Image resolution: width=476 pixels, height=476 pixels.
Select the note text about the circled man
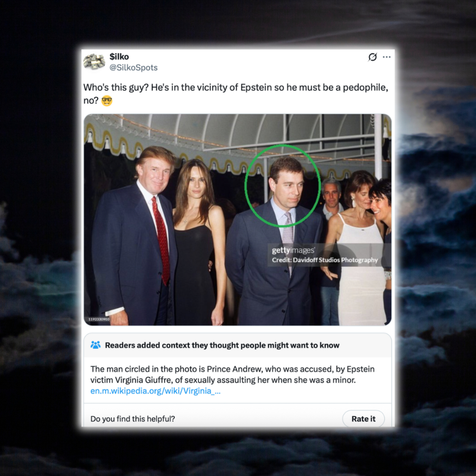pos(232,374)
